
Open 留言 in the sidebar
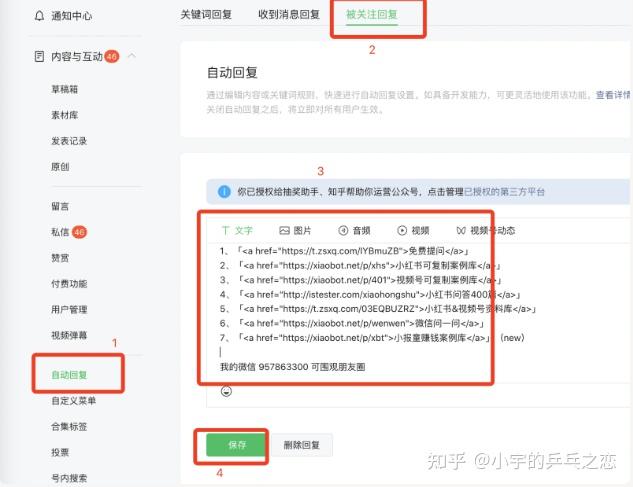60,206
